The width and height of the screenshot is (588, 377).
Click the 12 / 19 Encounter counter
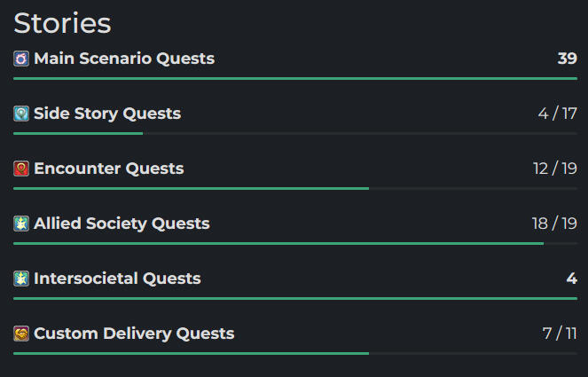tap(555, 169)
